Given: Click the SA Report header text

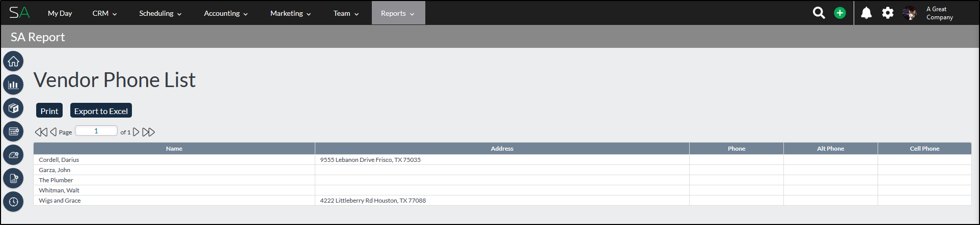Looking at the screenshot, I should coord(38,37).
